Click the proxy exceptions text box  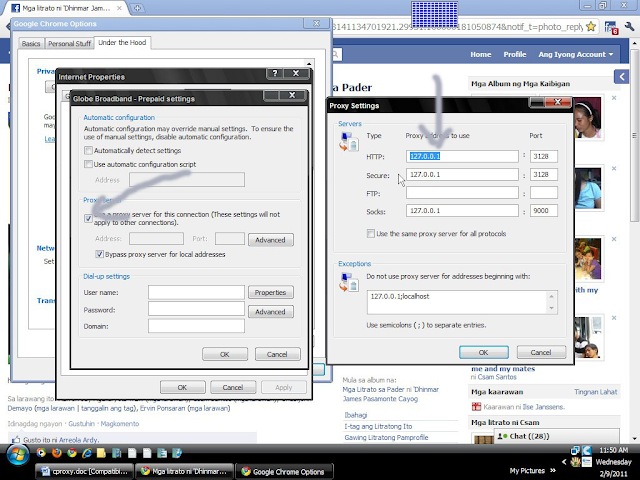coord(462,302)
